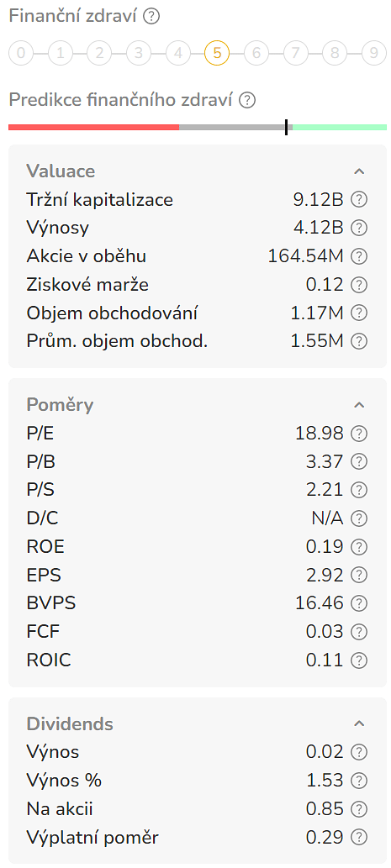Screen dimensions: 391x868
Task: Click the Objem obchodování value 1.17M
Action: point(317,313)
